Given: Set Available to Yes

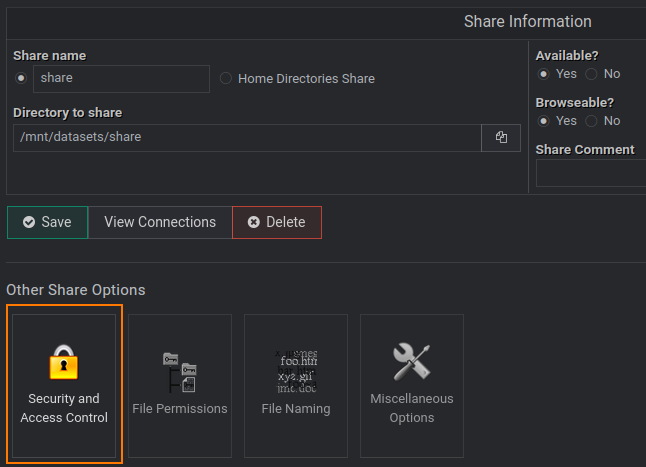Looking at the screenshot, I should point(544,74).
